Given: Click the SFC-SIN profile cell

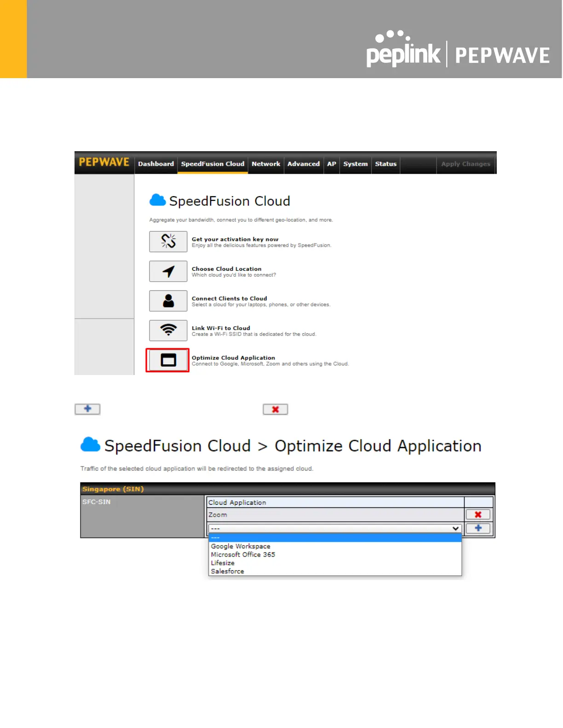Looking at the screenshot, I should (142, 516).
